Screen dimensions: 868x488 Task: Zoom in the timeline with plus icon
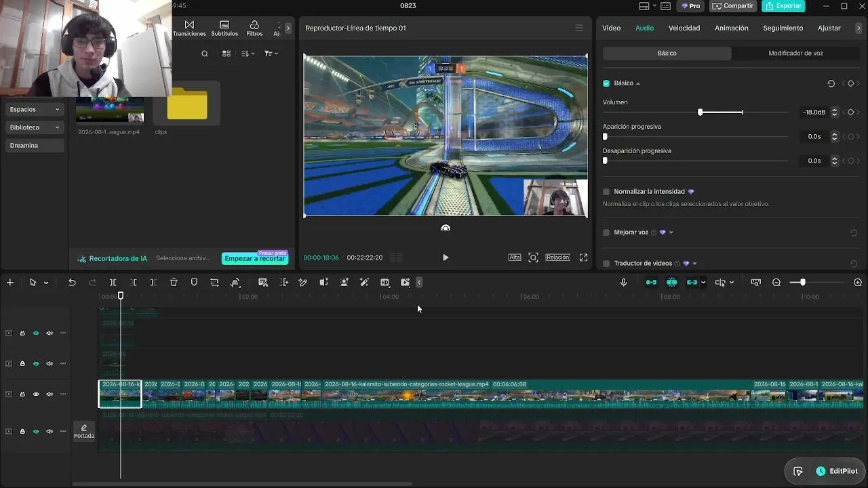(858, 283)
